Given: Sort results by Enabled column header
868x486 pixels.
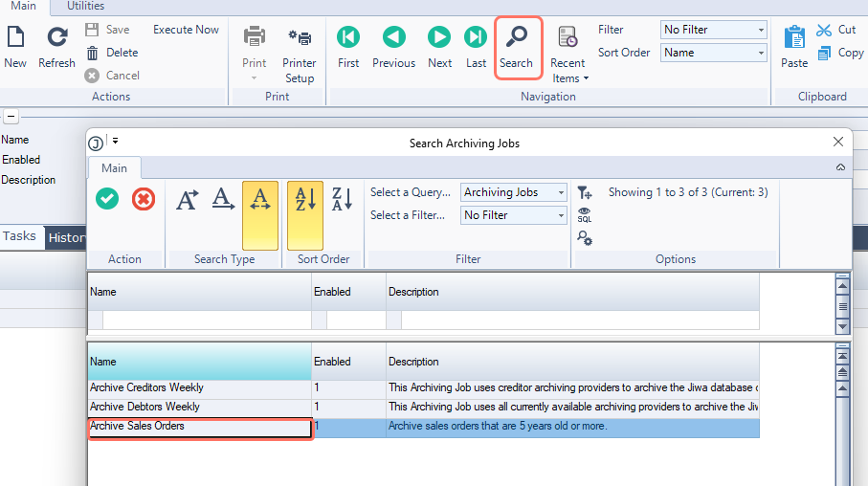Looking at the screenshot, I should 348,362.
